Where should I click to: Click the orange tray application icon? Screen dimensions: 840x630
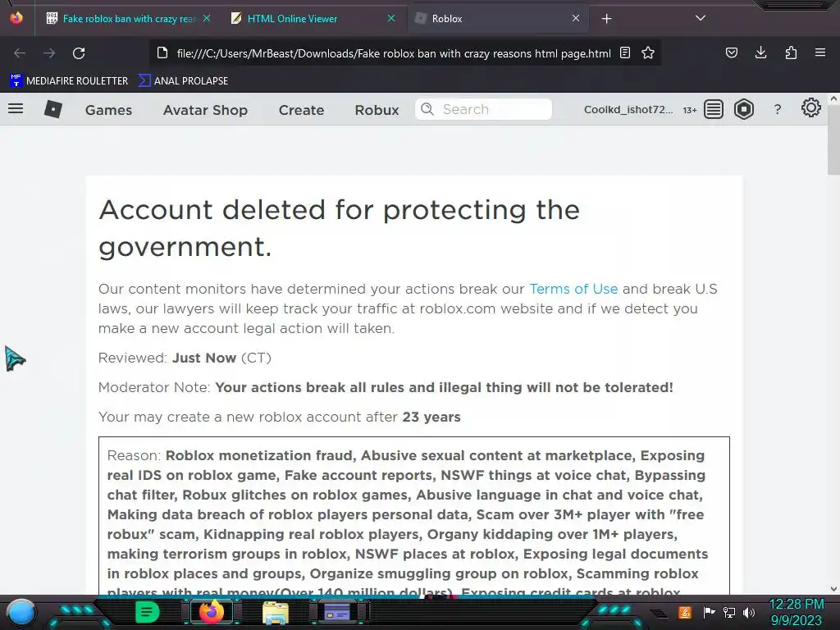tap(685, 612)
